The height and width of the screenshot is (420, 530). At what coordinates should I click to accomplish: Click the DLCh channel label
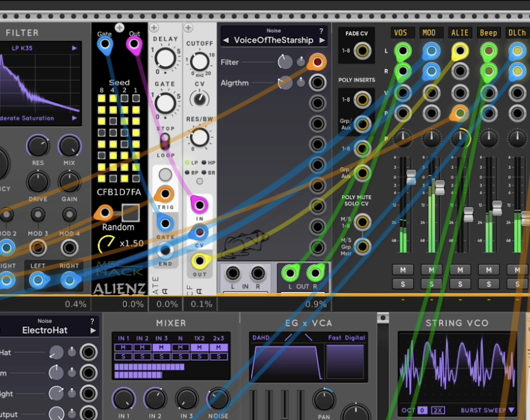pos(517,33)
